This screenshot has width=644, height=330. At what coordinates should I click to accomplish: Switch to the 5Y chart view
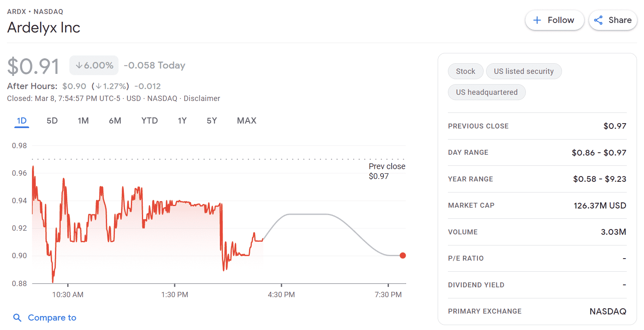pyautogui.click(x=212, y=121)
